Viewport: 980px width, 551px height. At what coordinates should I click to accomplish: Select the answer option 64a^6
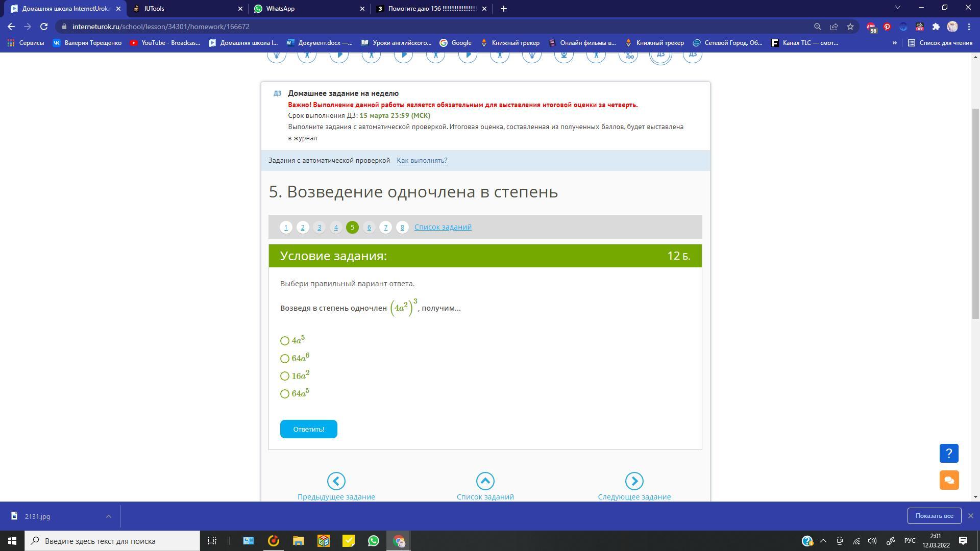pyautogui.click(x=285, y=359)
